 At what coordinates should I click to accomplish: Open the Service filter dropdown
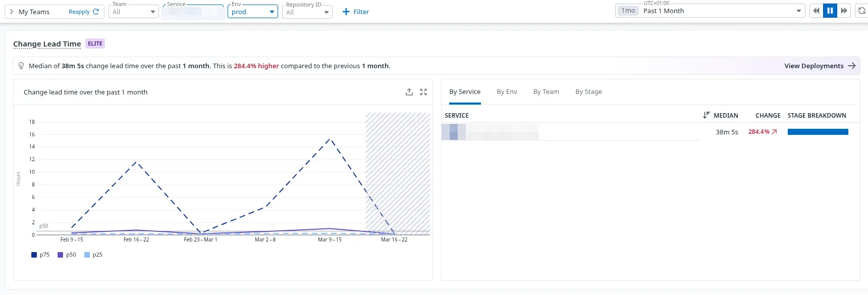193,12
